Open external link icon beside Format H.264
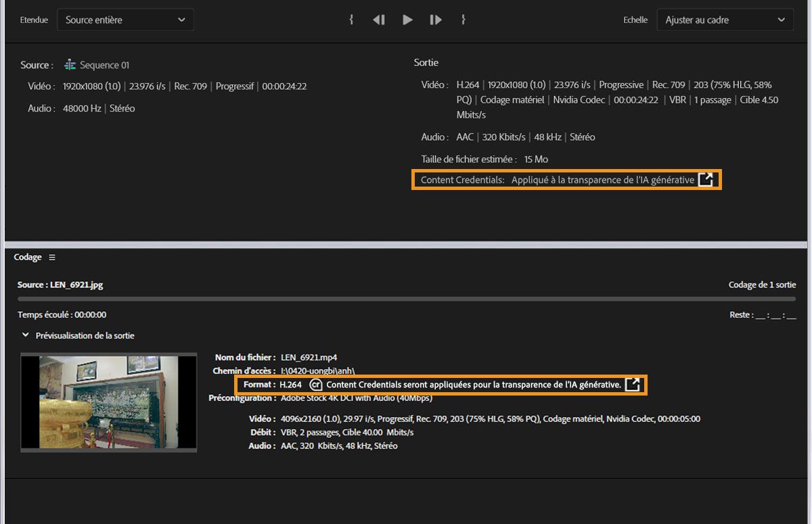Viewport: 812px width, 524px height. (632, 385)
